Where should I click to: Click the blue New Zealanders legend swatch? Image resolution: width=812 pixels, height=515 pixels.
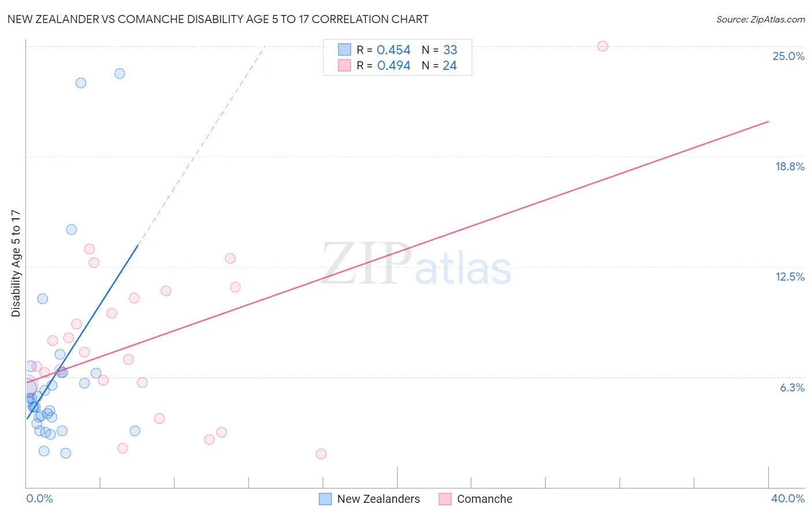[325, 499]
